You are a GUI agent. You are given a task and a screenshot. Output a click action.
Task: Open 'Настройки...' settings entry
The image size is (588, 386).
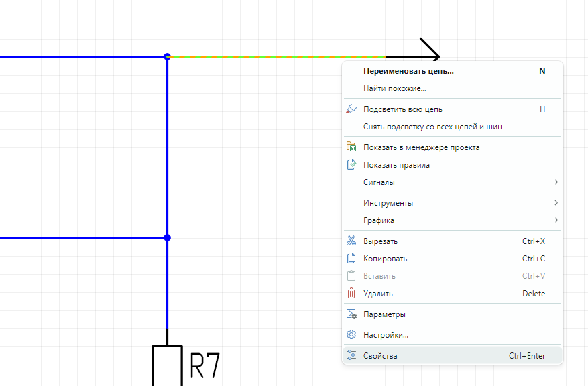[x=453, y=335]
